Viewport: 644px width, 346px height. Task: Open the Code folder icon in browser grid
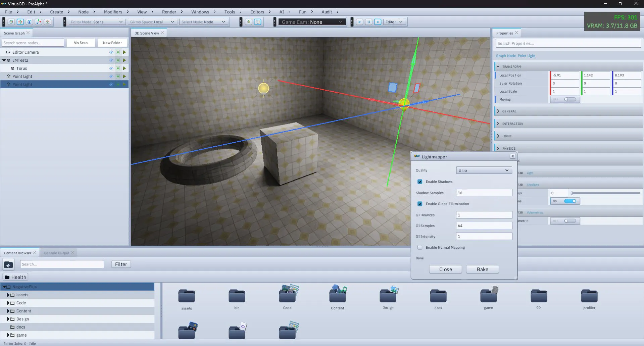click(288, 294)
